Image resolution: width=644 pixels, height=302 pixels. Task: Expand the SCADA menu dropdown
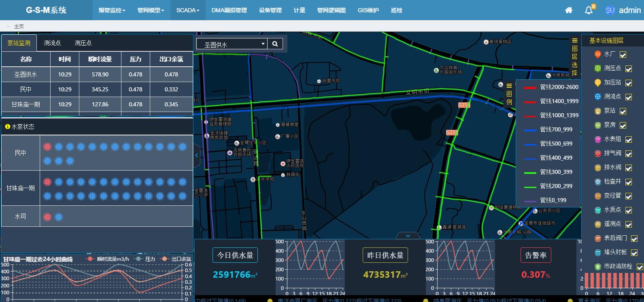[188, 10]
